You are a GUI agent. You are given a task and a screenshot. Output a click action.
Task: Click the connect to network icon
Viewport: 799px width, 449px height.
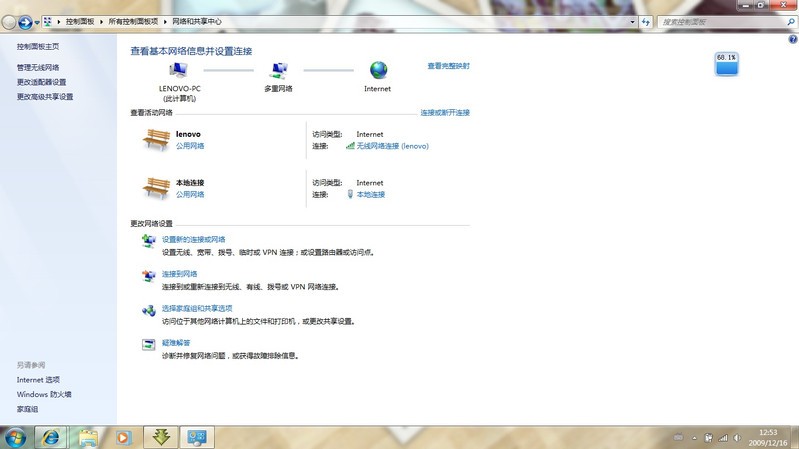tap(148, 276)
